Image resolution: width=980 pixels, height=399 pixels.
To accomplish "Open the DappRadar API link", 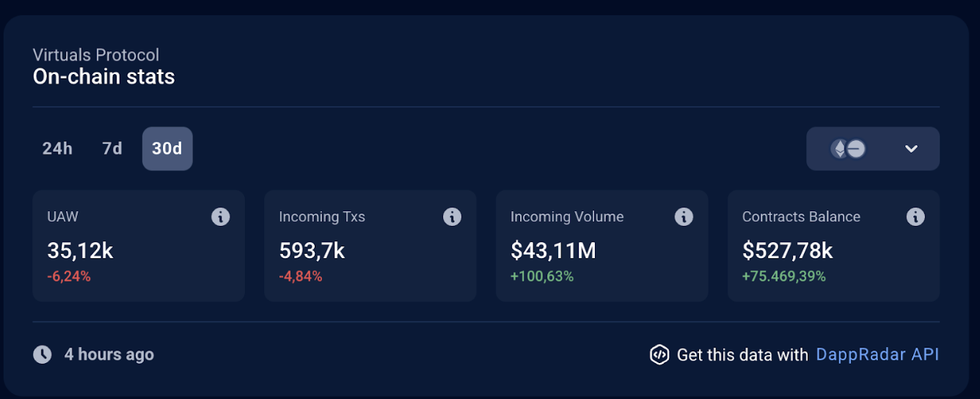I will point(877,355).
